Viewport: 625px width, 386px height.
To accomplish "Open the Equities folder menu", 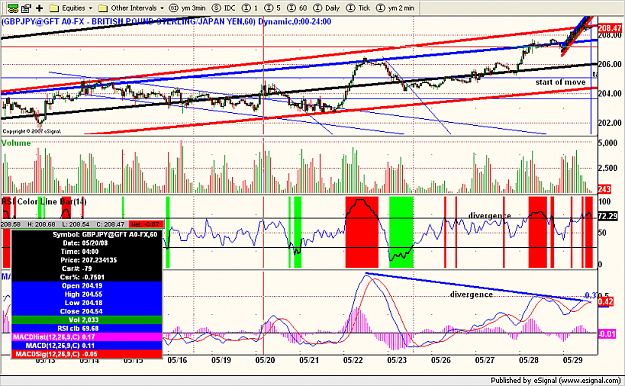I will [67, 8].
